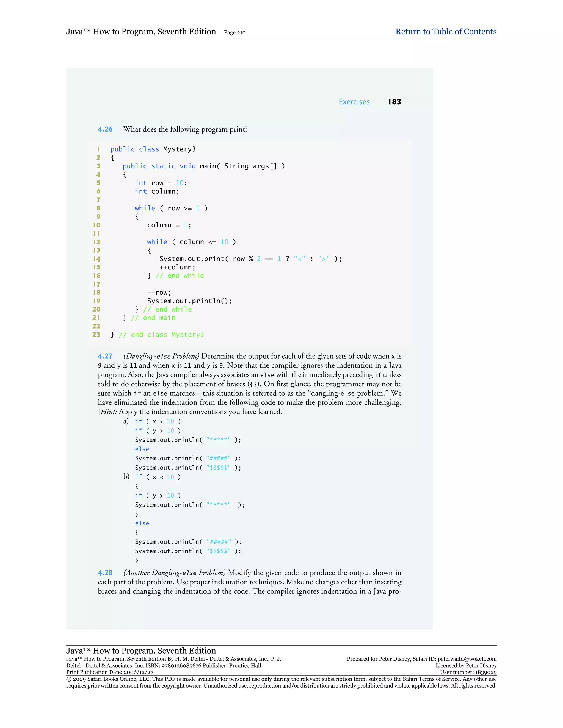Click the 'while ( column <= 10 )' line
This screenshot has width=563, height=728.
[x=191, y=242]
